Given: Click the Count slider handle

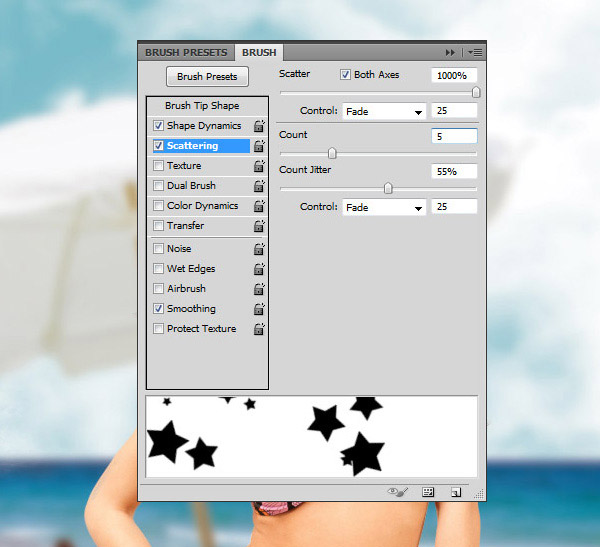Looking at the screenshot, I should (332, 153).
